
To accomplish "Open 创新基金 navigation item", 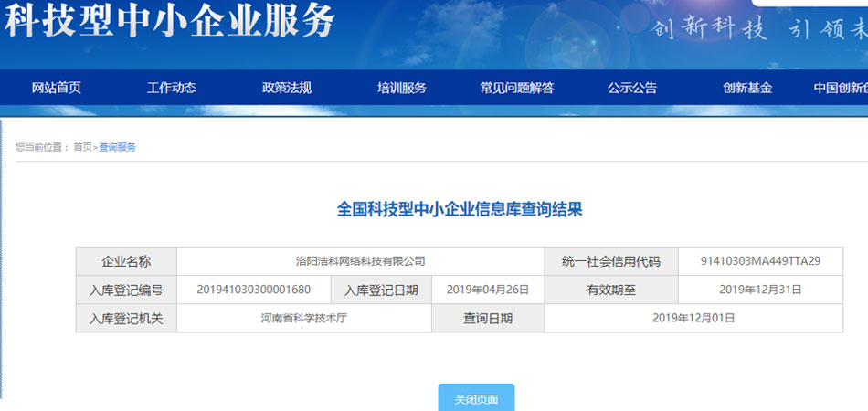I will pos(746,88).
